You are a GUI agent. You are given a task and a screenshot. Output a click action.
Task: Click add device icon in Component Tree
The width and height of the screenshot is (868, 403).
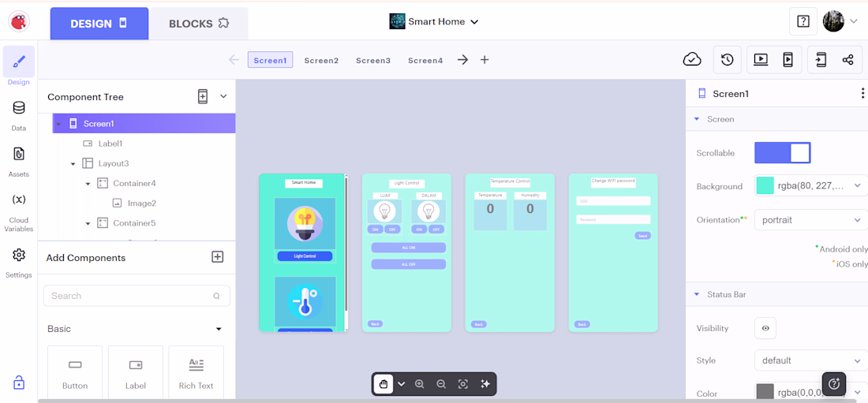[x=203, y=96]
